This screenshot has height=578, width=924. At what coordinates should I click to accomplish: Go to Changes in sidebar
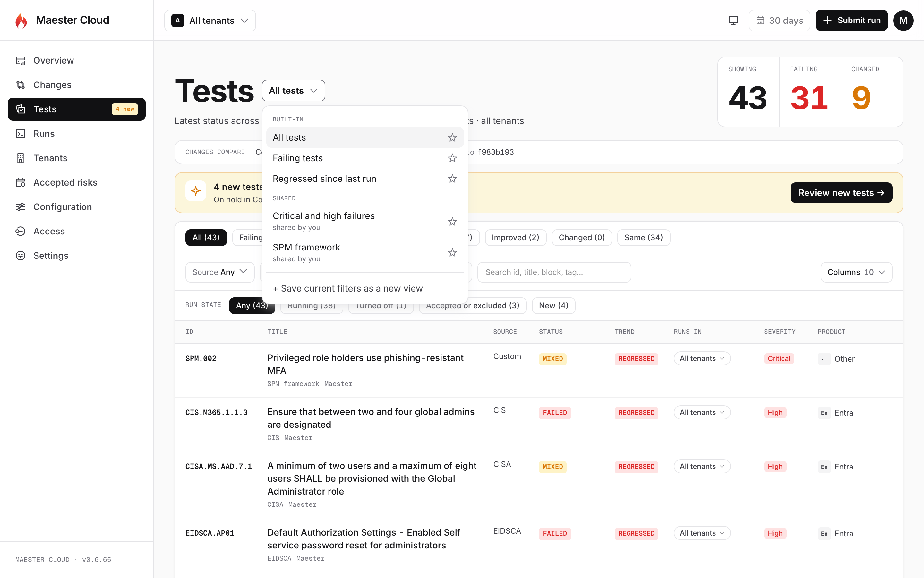(x=76, y=85)
